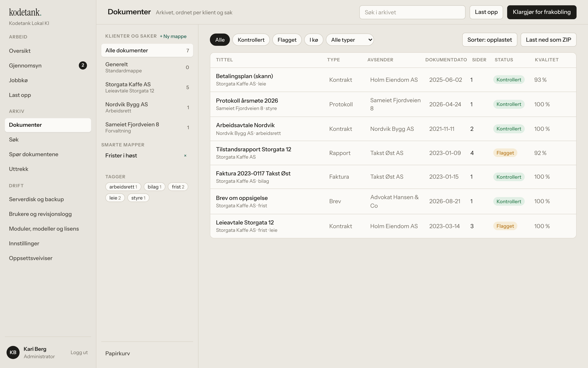Remove the Frister i høst smart folder
Viewport: 588px width, 368px height.
185,156
